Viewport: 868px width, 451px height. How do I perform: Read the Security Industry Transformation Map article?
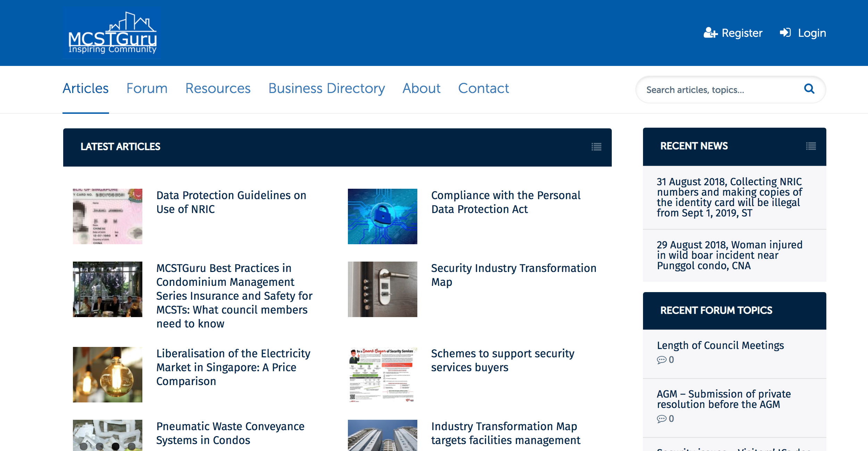pos(513,275)
